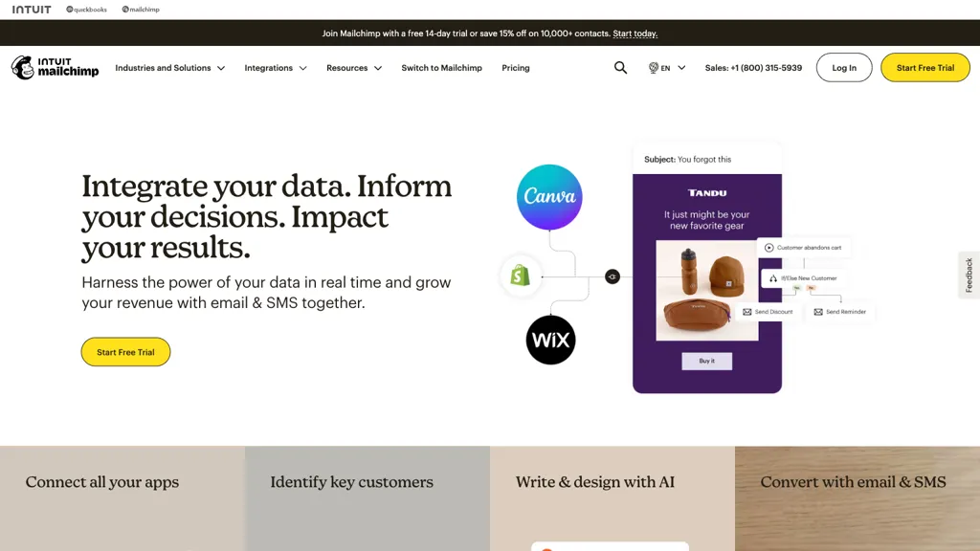The image size is (980, 551).
Task: Open the Resources menu
Action: click(354, 68)
